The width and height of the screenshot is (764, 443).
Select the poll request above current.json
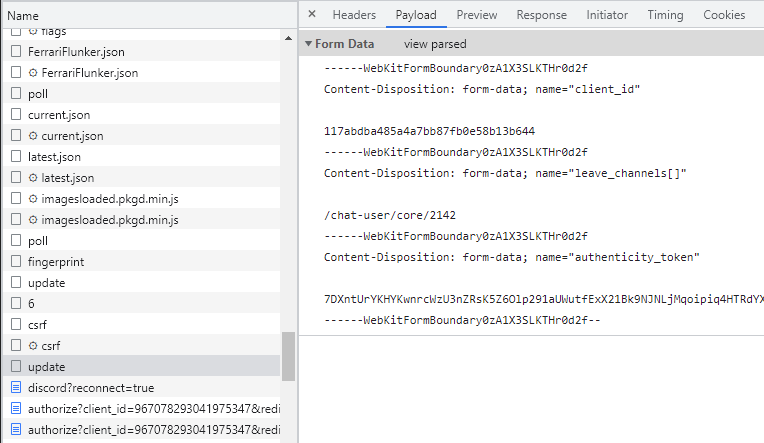point(38,94)
